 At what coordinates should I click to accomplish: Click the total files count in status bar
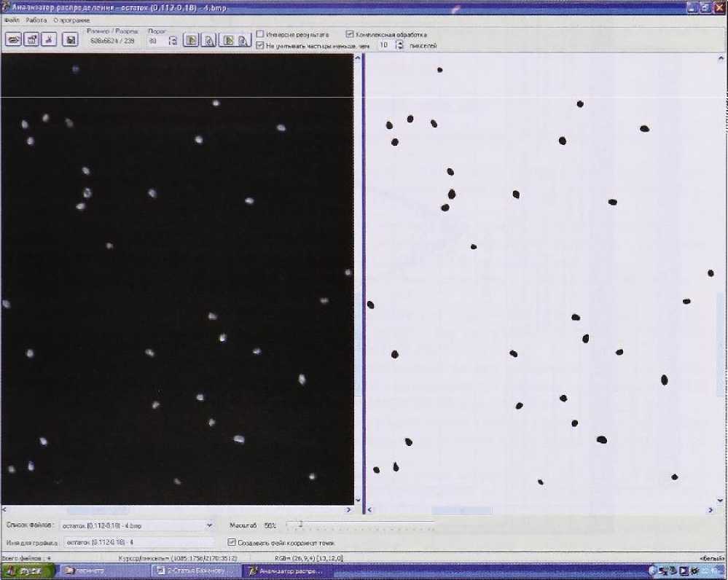coord(26,558)
